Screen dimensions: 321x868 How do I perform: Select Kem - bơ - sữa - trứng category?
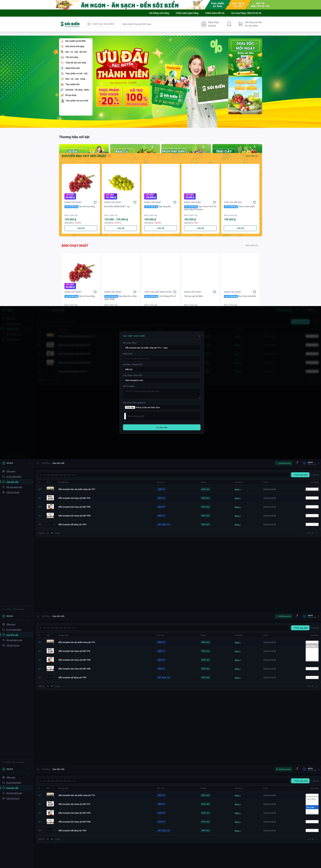tap(75, 79)
